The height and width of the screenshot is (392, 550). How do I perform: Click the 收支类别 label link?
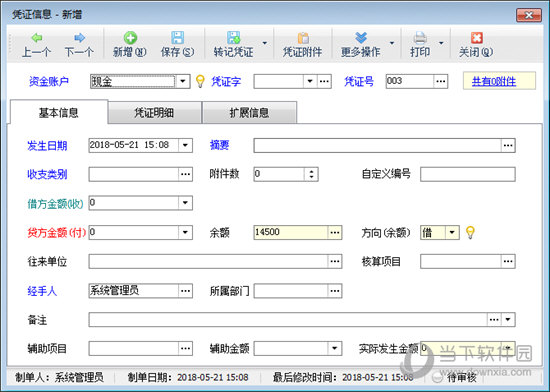point(47,174)
